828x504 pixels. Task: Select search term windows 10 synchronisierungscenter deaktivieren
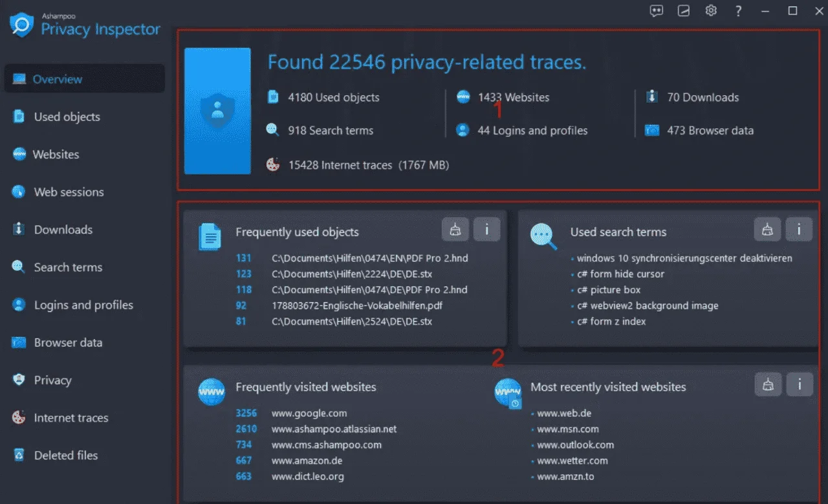point(684,258)
